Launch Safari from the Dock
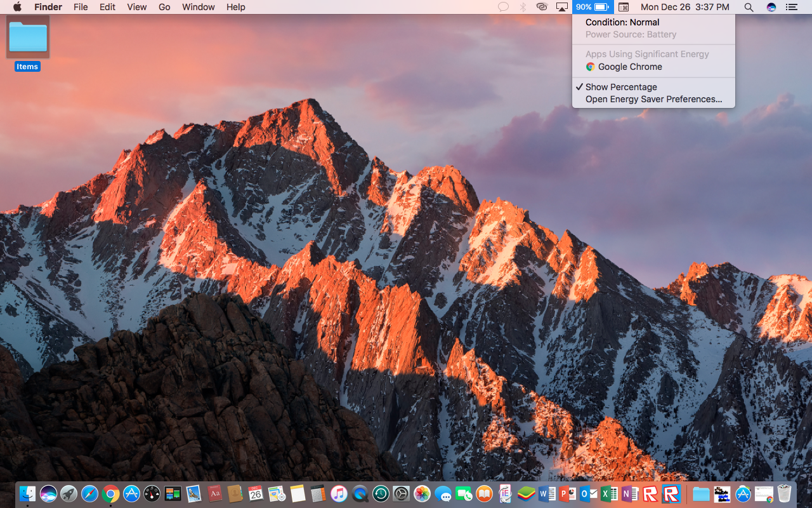 tap(89, 493)
